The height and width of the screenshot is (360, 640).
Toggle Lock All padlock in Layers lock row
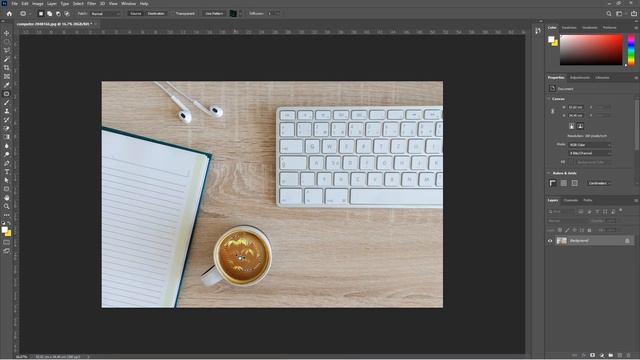pos(589,230)
